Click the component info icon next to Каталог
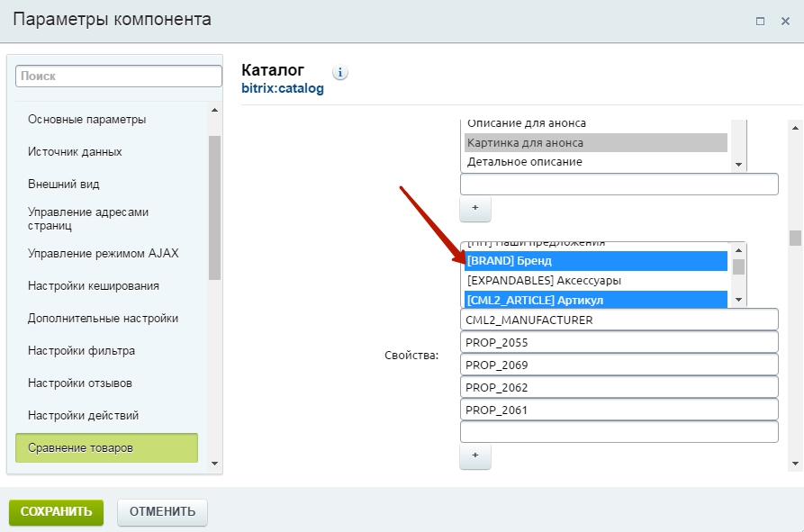804x532 pixels. click(340, 72)
